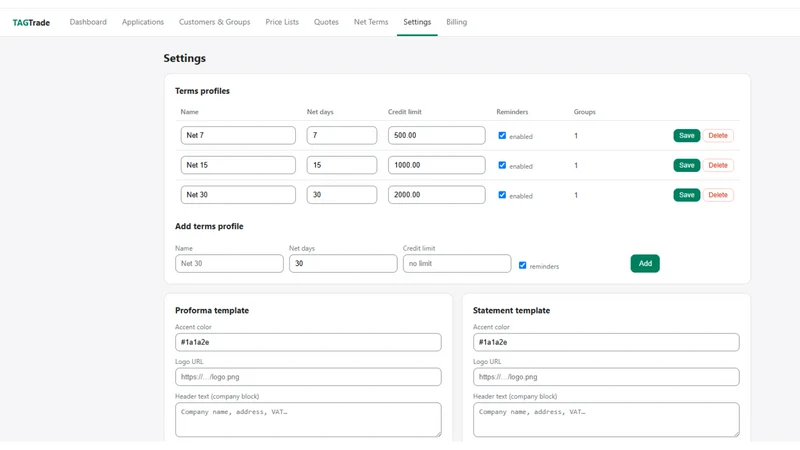Select the Settings tab
800x450 pixels.
pos(417,22)
